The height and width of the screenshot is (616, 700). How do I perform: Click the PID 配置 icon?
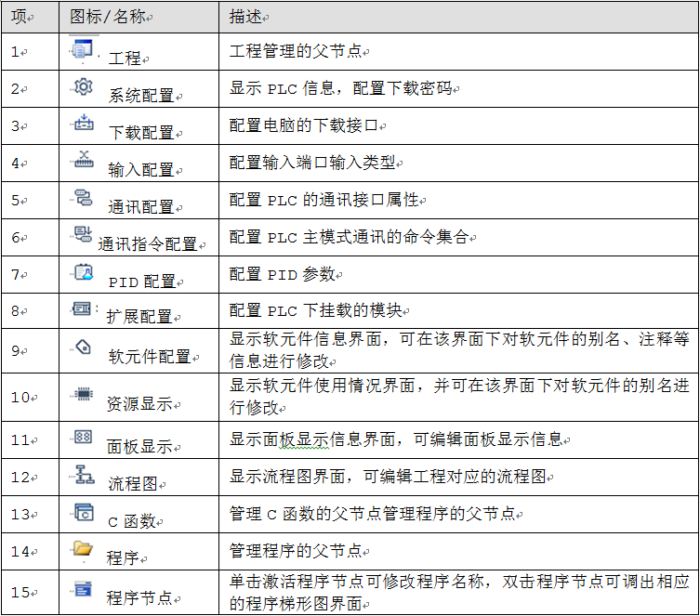coord(84,271)
